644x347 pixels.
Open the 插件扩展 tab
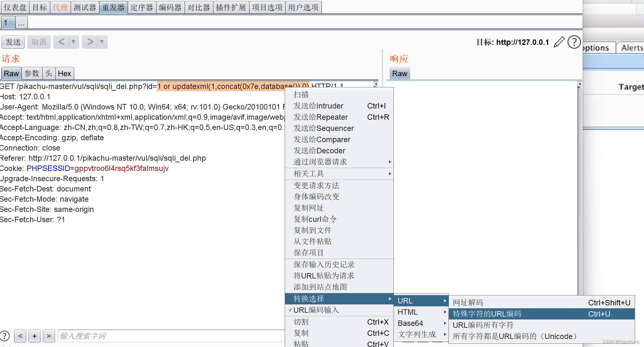click(x=231, y=7)
